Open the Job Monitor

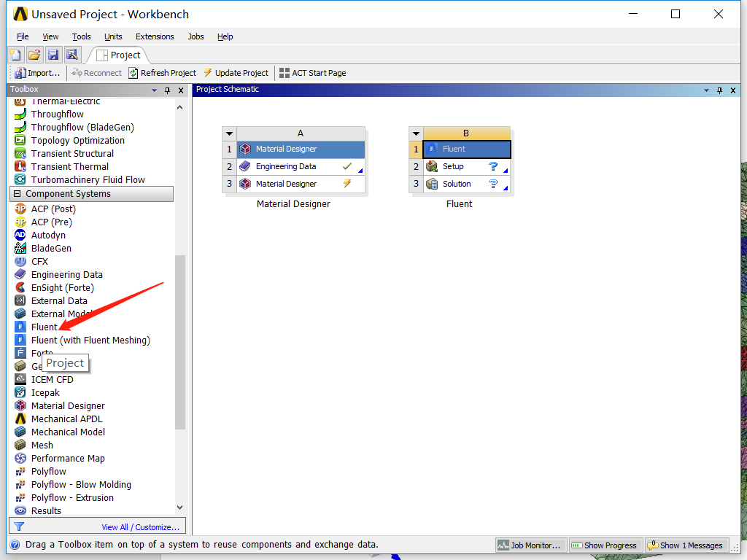pos(531,545)
